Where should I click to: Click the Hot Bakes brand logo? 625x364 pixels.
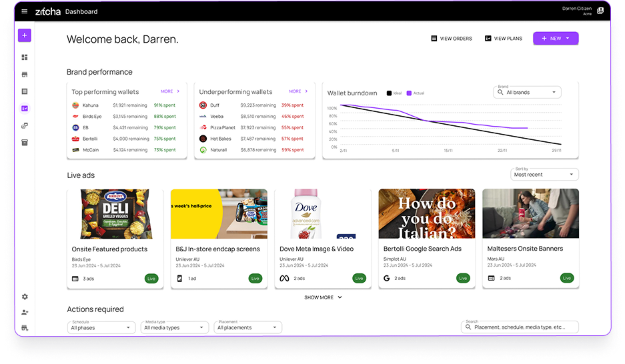point(203,139)
